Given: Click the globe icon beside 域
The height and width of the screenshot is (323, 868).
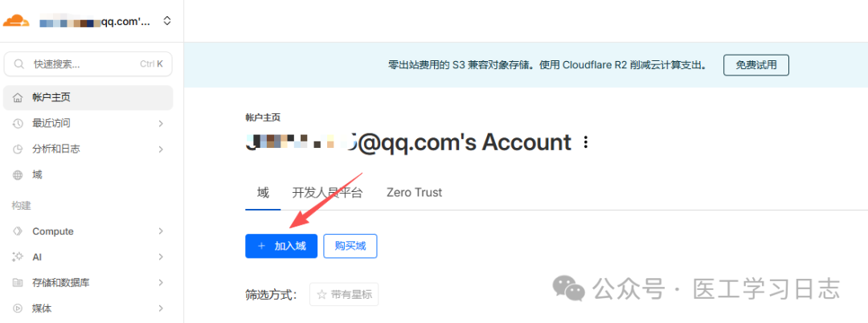Looking at the screenshot, I should click(x=18, y=175).
